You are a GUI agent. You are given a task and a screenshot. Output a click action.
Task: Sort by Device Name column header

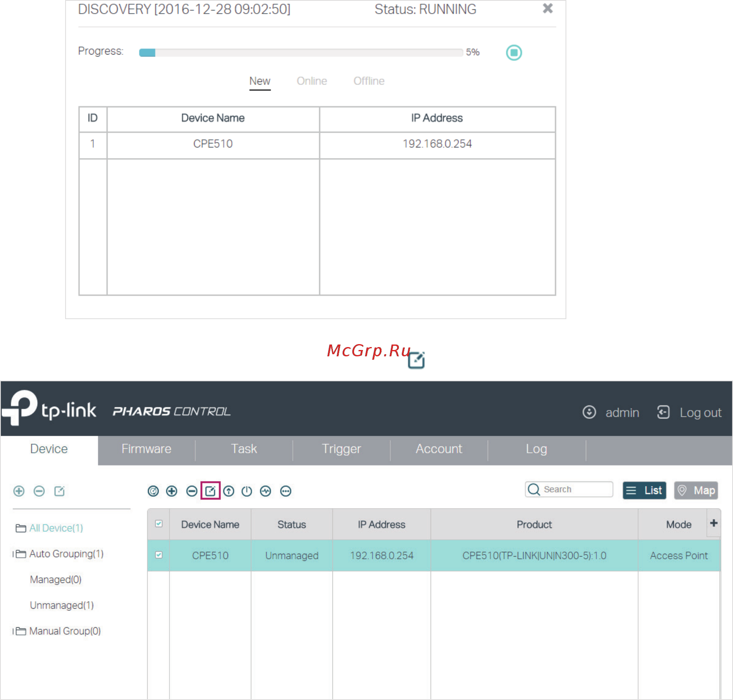click(210, 525)
